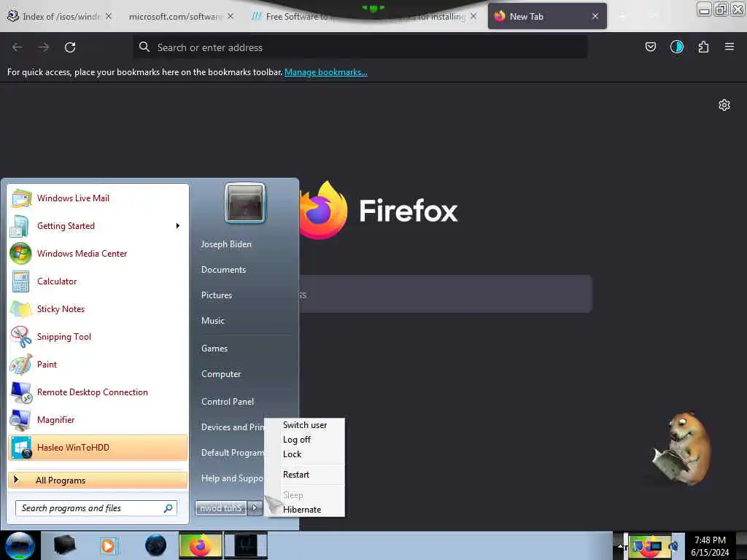
Task: Click the New Tab page search box
Action: [446, 294]
